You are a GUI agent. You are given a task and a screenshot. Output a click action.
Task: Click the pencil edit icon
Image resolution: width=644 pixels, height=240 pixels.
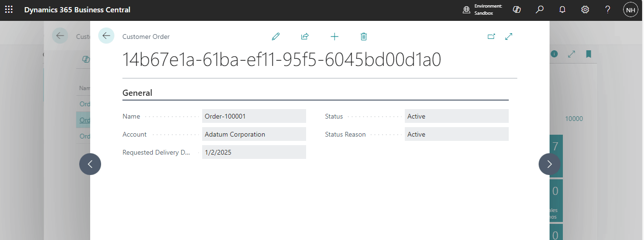click(x=276, y=37)
